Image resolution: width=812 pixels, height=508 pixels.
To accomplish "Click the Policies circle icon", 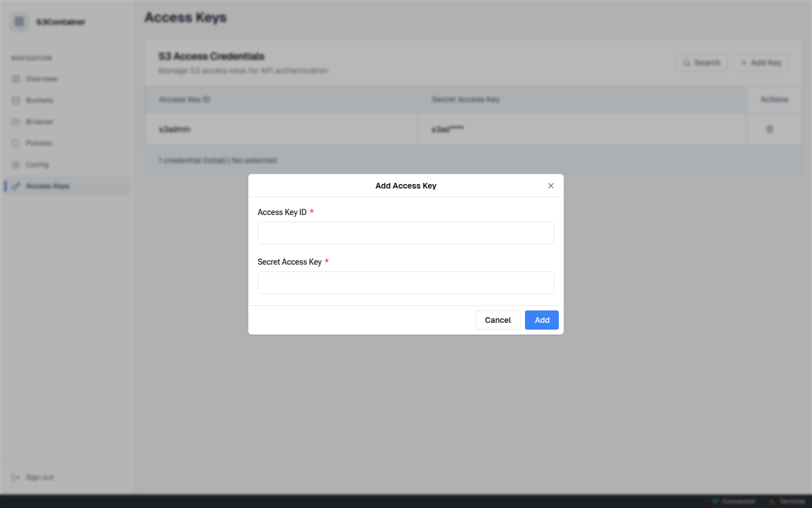I will pyautogui.click(x=16, y=143).
